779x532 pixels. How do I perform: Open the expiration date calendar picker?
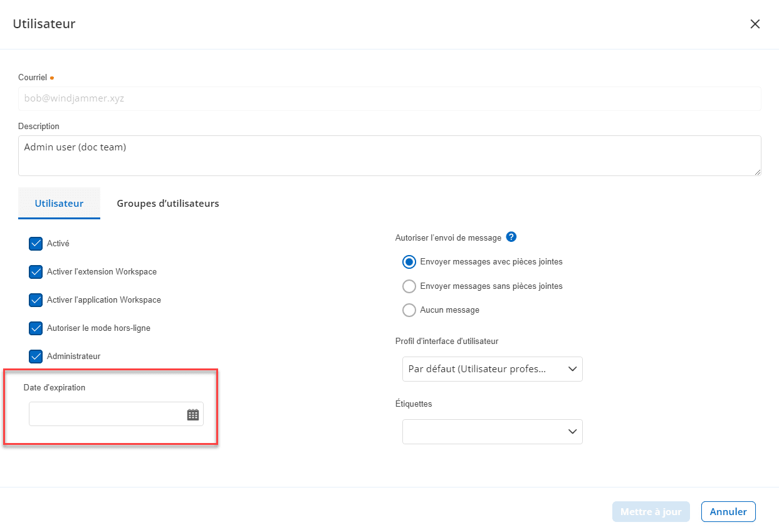tap(193, 414)
